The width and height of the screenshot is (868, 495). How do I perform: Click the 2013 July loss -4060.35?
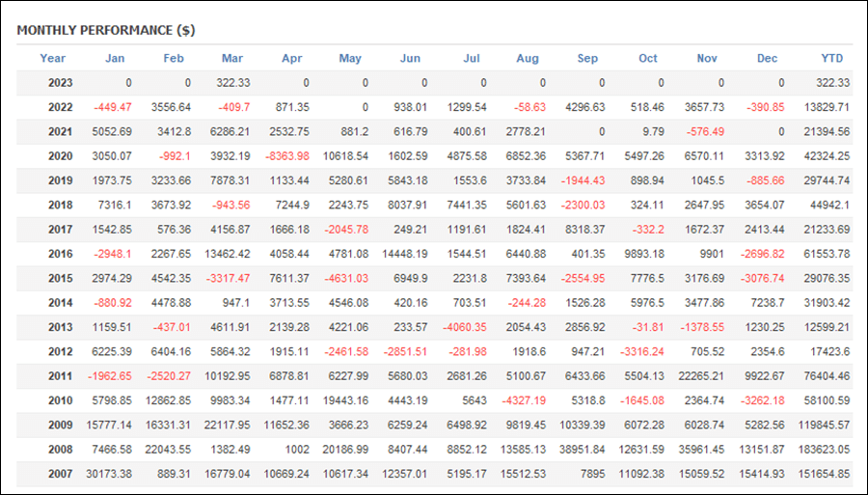(465, 327)
